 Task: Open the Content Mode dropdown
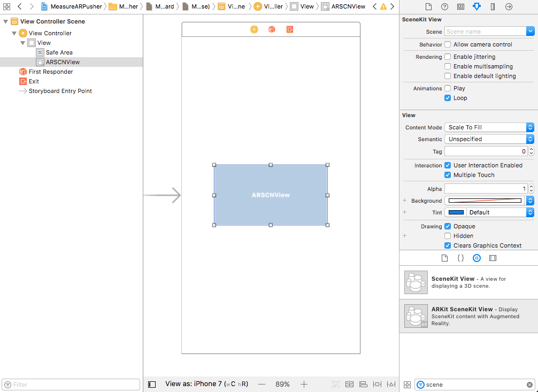click(489, 127)
